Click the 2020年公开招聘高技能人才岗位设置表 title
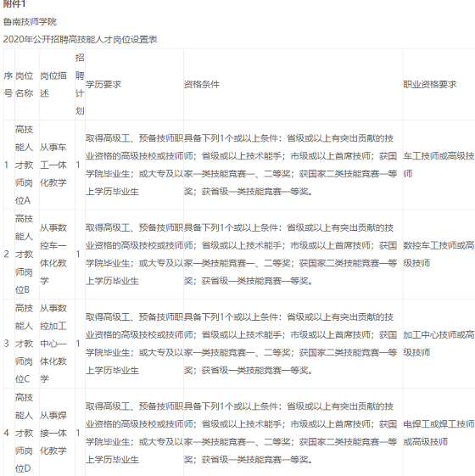 (x=80, y=40)
